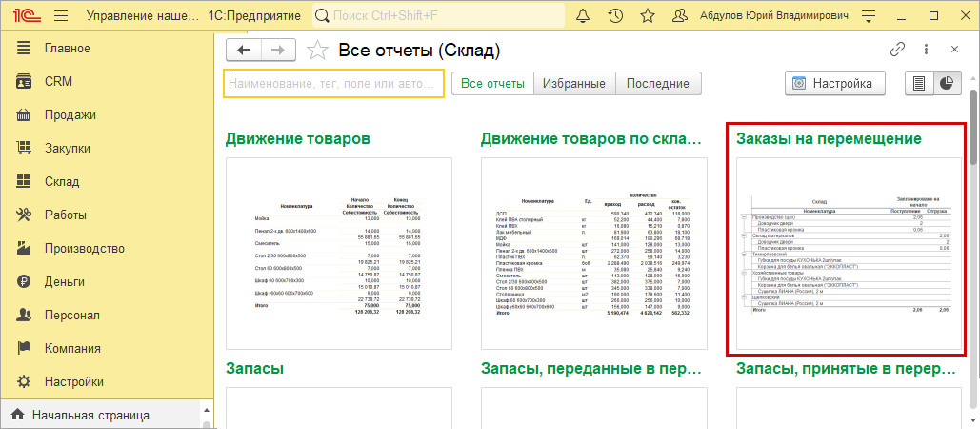Open the history clock icon
980x429 pixels.
coord(615,15)
